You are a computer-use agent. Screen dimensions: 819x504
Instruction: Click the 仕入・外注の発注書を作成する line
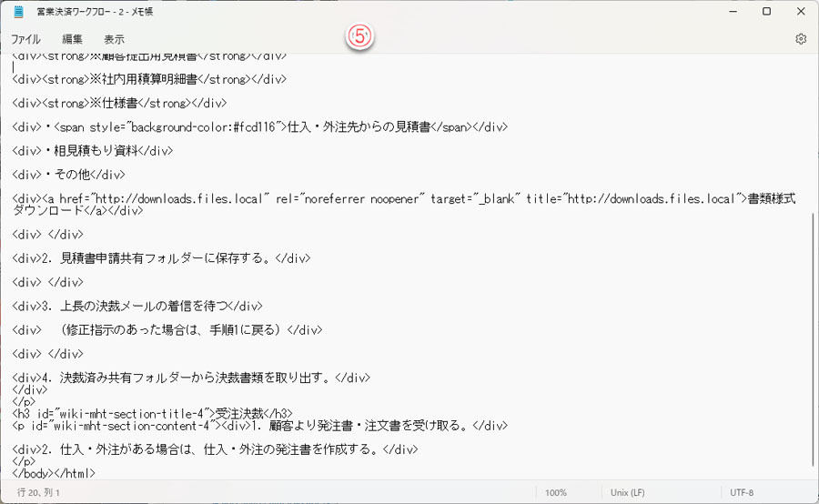tap(215, 449)
